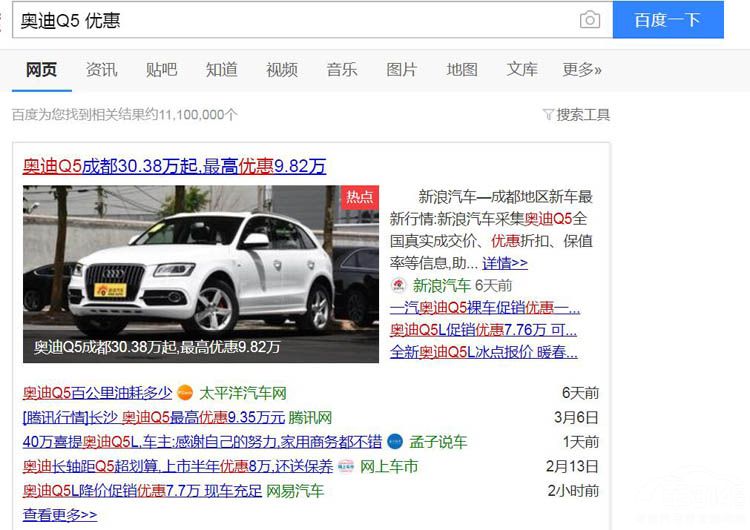The width and height of the screenshot is (750, 530).
Task: Click the 2月13日 date
Action: point(573,466)
